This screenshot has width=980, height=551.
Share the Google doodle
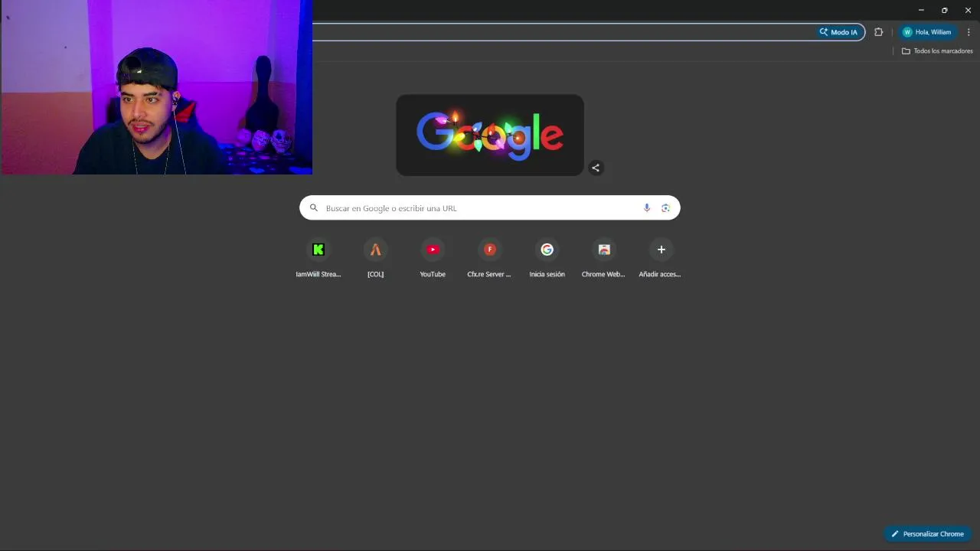(x=596, y=168)
